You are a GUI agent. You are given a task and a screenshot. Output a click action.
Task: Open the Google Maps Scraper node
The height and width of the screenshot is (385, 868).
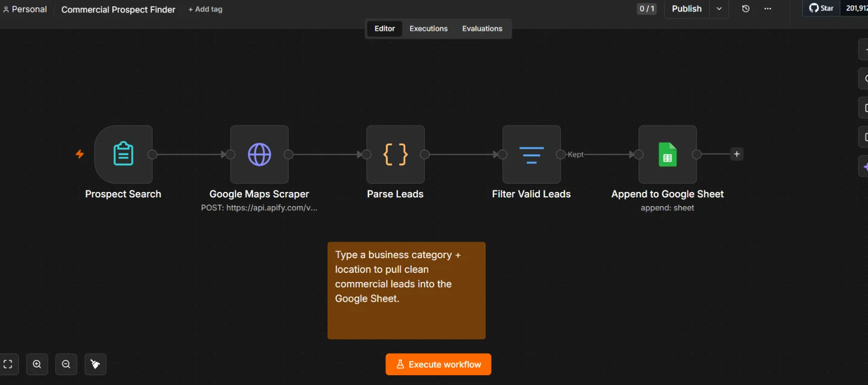259,155
